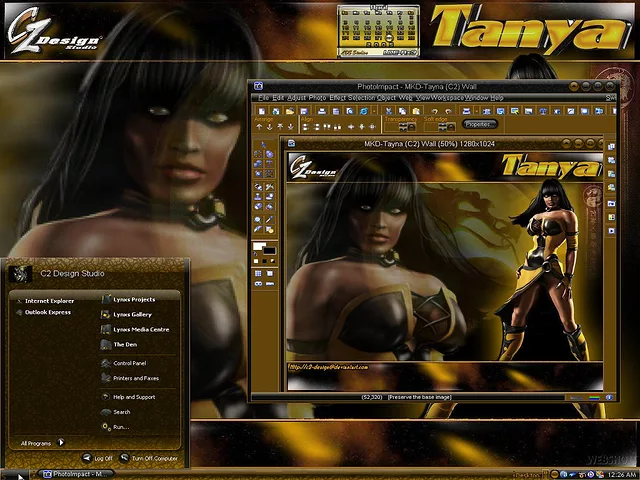Select the Pick tool in PhotoImpact toolbox
The width and height of the screenshot is (640, 480).
pyautogui.click(x=263, y=144)
